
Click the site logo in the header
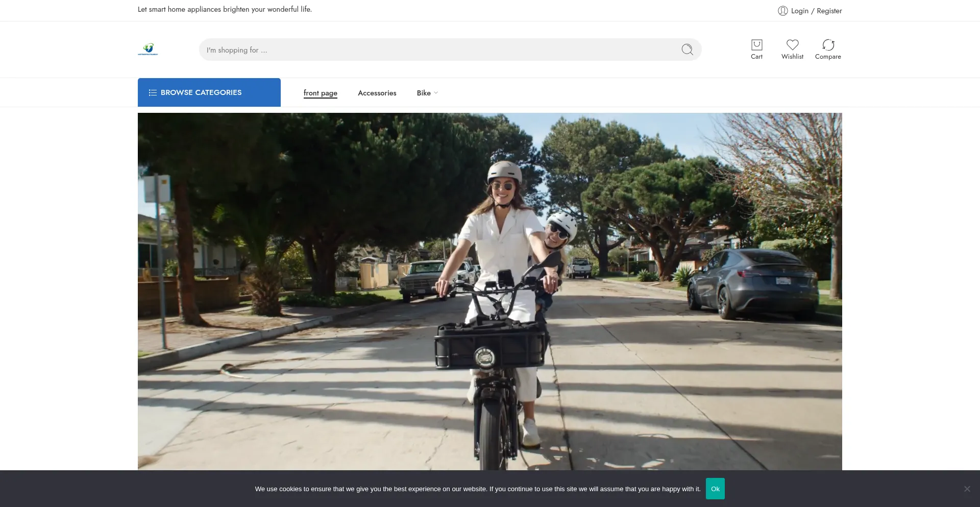pos(148,49)
